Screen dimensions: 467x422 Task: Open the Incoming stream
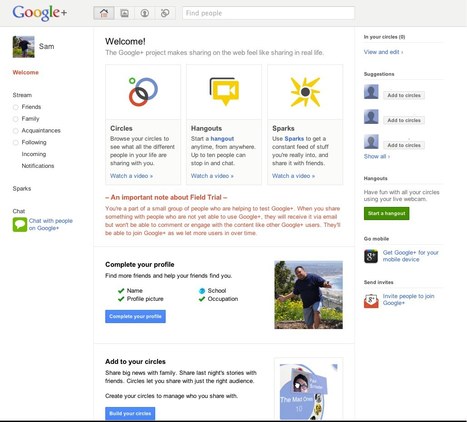34,154
